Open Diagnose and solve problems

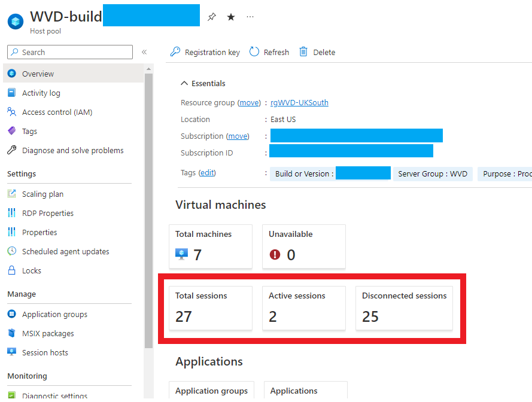[x=73, y=150]
